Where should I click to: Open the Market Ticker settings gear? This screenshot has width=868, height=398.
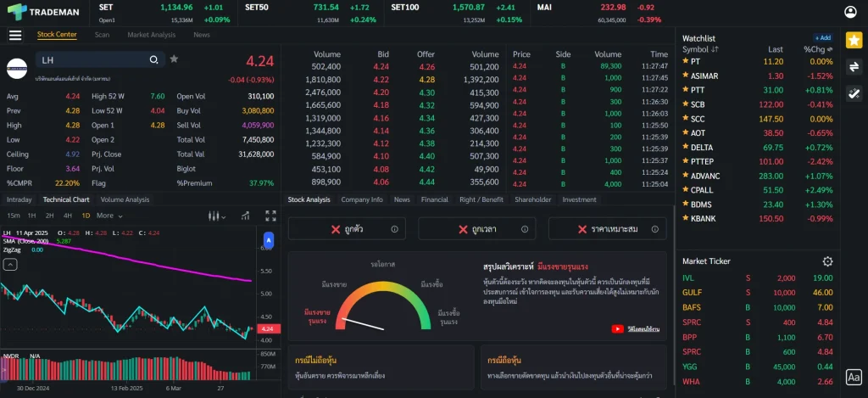click(827, 261)
